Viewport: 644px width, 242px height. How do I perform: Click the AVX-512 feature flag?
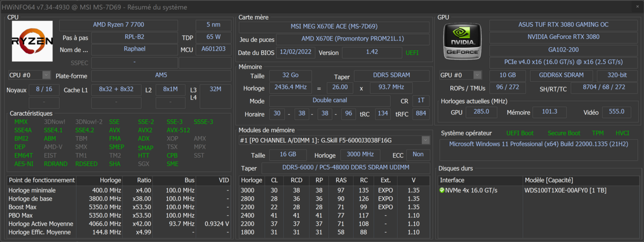coord(178,130)
